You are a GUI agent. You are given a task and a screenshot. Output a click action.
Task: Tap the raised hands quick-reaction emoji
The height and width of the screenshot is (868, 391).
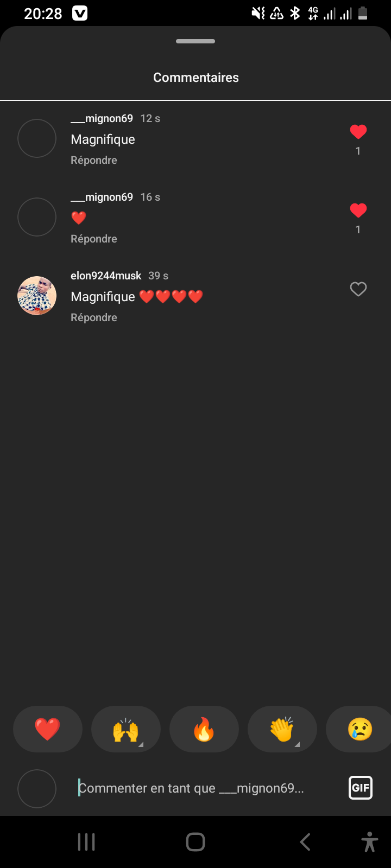126,729
